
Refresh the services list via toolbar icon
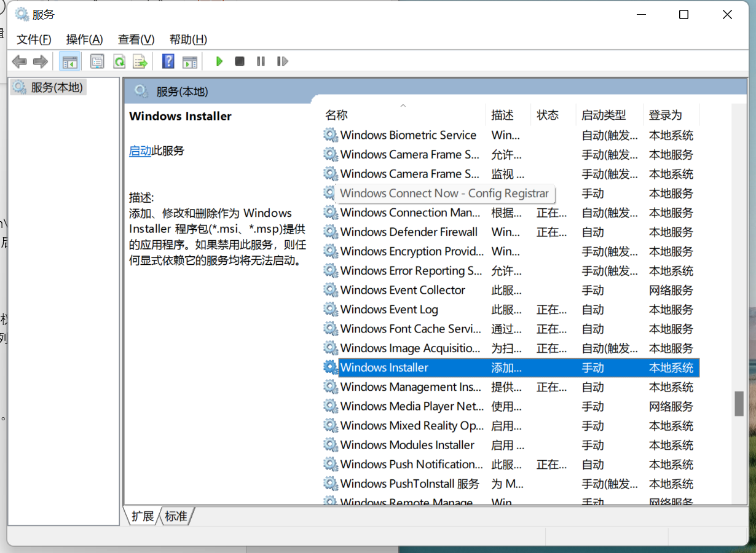tap(119, 61)
